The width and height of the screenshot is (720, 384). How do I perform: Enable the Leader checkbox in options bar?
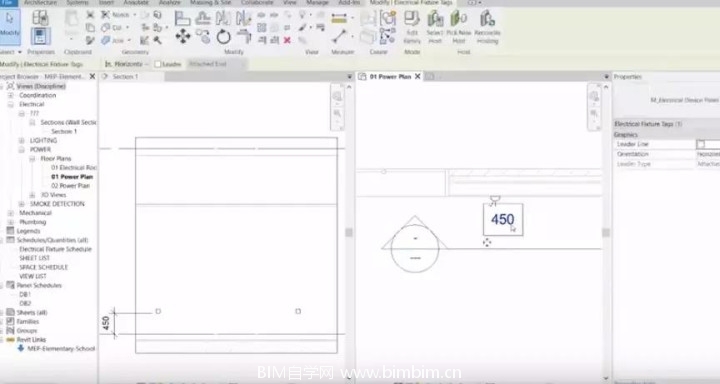pos(158,64)
